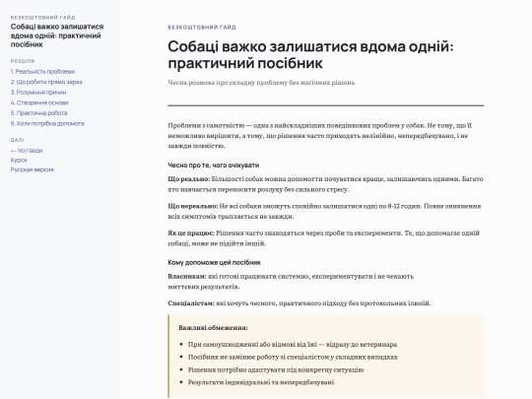Open '4. Створення основи' section link
The height and width of the screenshot is (399, 532).
[x=39, y=102]
